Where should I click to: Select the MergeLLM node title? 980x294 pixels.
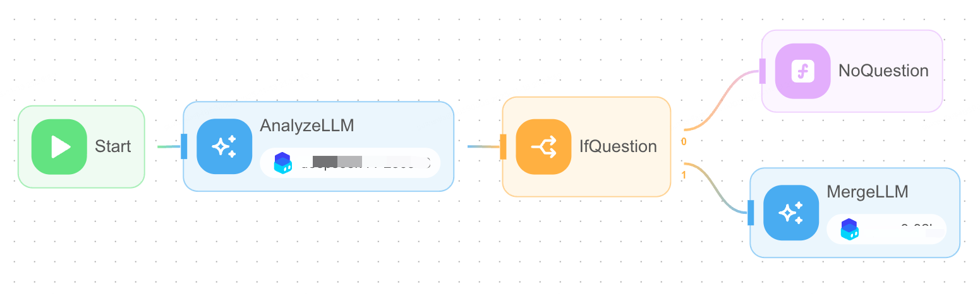(x=868, y=192)
